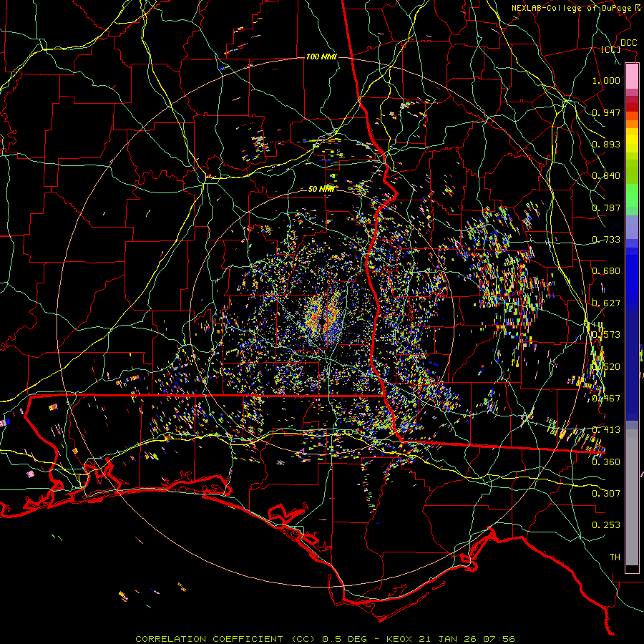Screen dimensions: 644x644
Task: Click the 0.253 scale value
Action: [606, 525]
